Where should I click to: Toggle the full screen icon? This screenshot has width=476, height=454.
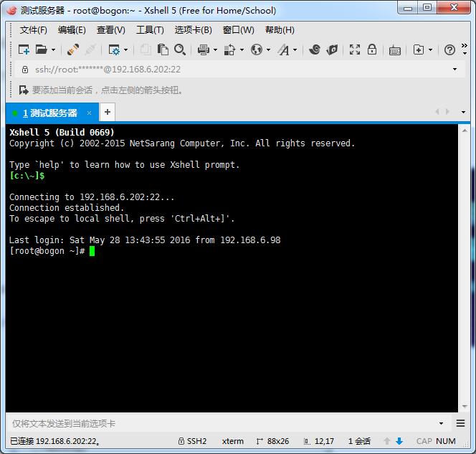coord(355,49)
